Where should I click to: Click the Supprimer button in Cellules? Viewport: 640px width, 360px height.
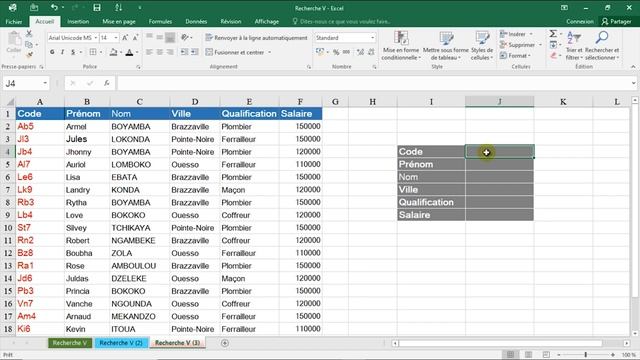520,44
